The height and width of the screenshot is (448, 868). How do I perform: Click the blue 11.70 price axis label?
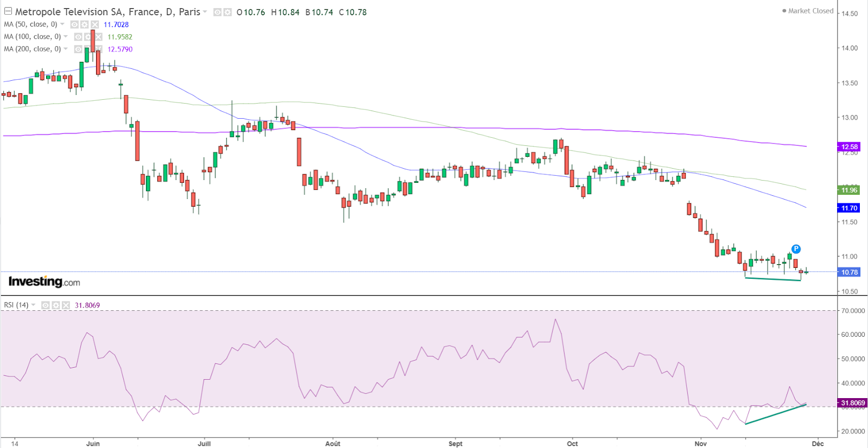click(849, 208)
